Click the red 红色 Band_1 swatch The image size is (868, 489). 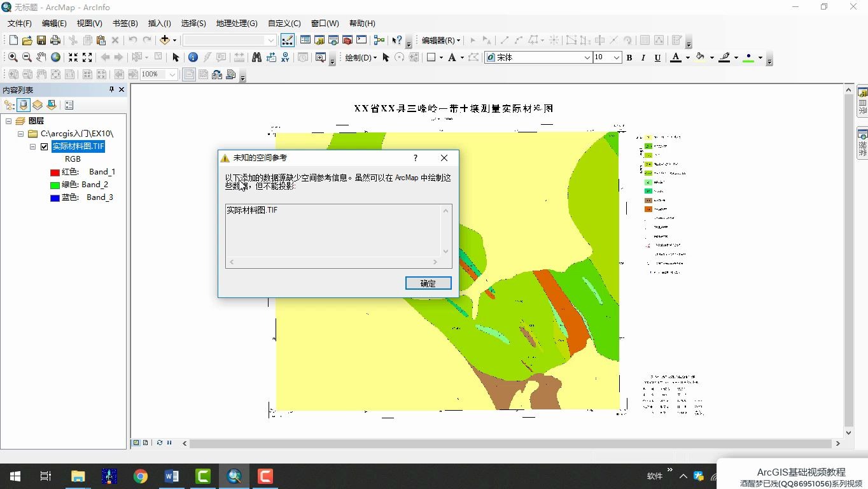coord(55,172)
